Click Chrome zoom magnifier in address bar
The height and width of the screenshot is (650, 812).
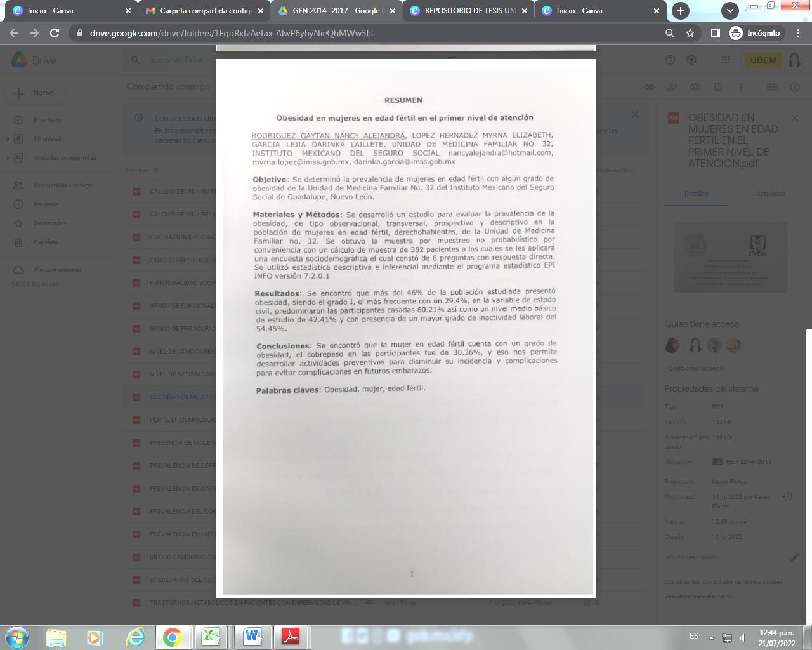click(x=669, y=33)
